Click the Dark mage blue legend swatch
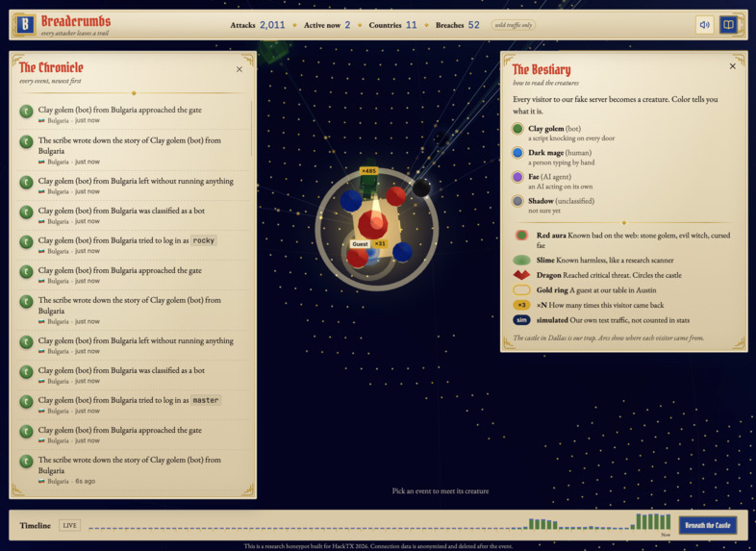756x551 pixels. point(517,153)
